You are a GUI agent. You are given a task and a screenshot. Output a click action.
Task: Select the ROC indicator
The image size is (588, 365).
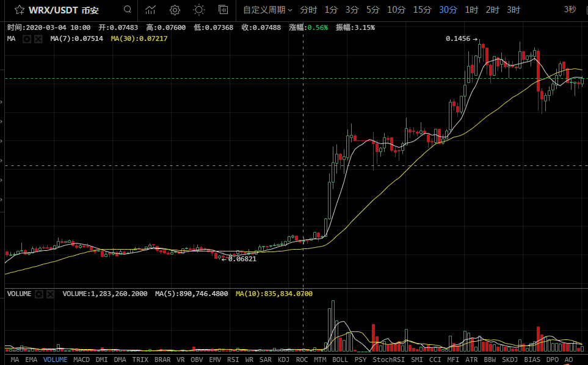pos(302,360)
